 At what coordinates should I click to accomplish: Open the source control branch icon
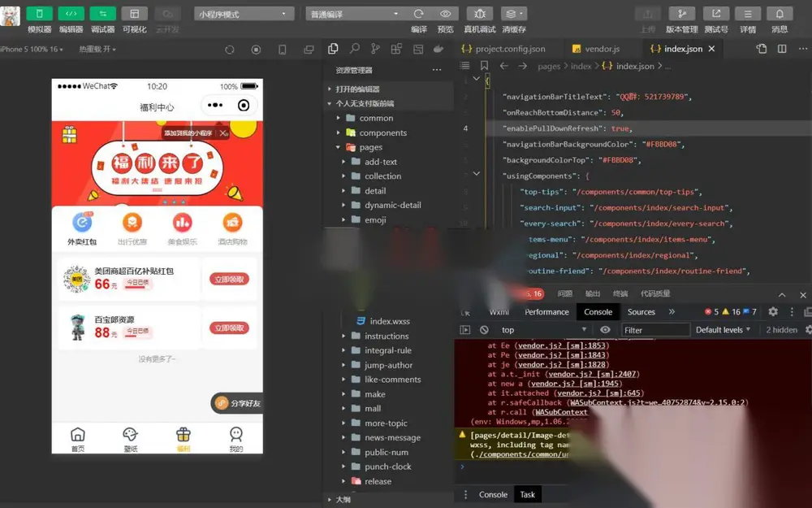coord(375,49)
